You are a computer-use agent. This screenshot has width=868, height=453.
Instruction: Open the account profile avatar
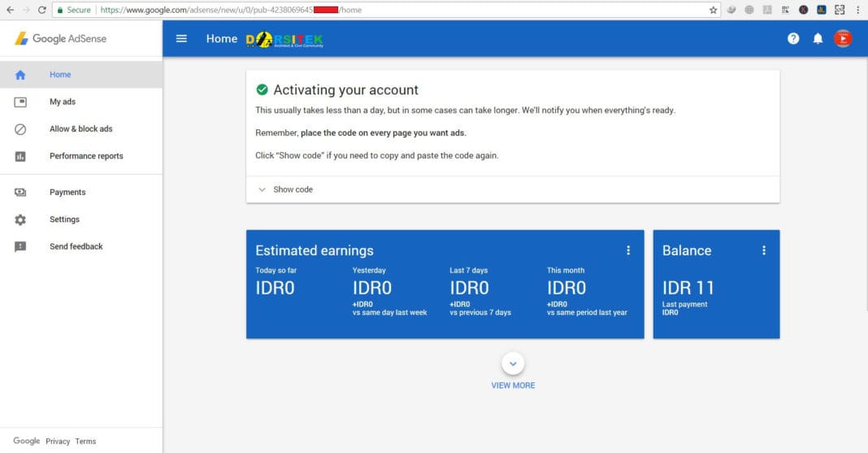coord(843,38)
